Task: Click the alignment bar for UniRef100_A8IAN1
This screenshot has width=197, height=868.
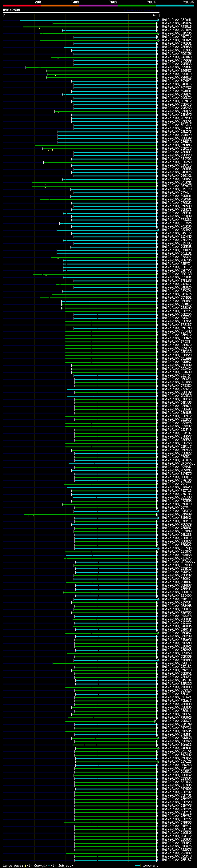Action: (x=89, y=20)
